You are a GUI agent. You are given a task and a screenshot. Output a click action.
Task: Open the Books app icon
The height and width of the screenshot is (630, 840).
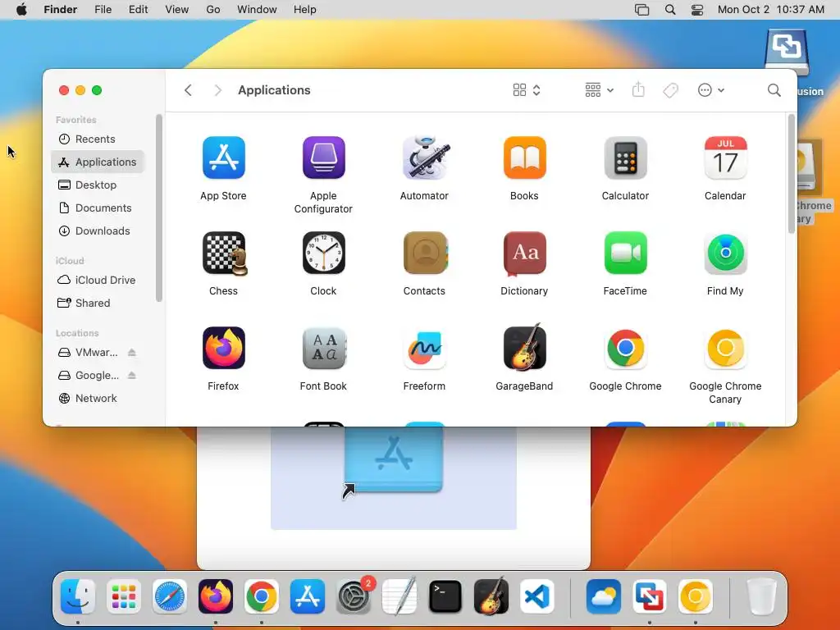pos(524,157)
